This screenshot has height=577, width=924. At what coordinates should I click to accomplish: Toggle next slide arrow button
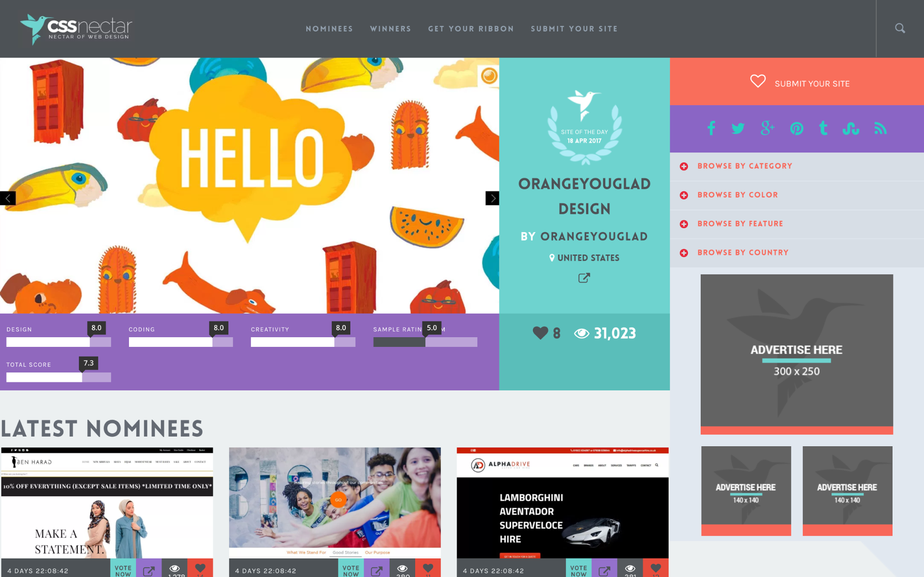click(x=493, y=198)
